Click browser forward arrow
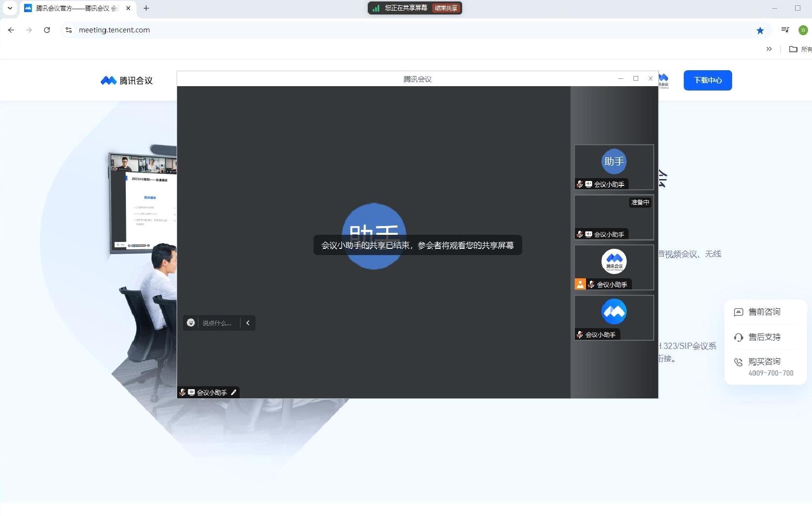Viewport: 812px width, 516px height. coord(29,30)
